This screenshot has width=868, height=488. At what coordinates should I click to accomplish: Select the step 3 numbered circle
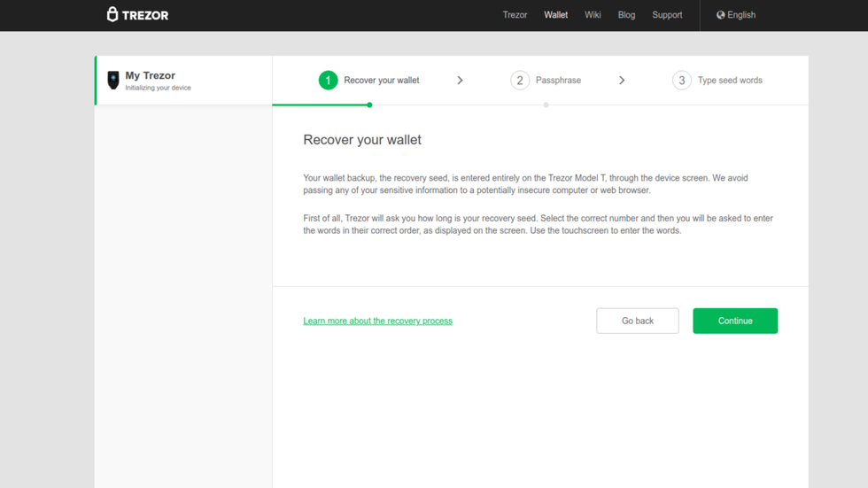tap(681, 81)
